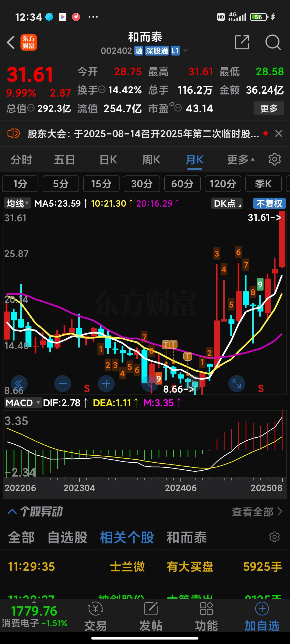Zoom out chart with minus button
Screen dimensions: 290x644
[63, 383]
